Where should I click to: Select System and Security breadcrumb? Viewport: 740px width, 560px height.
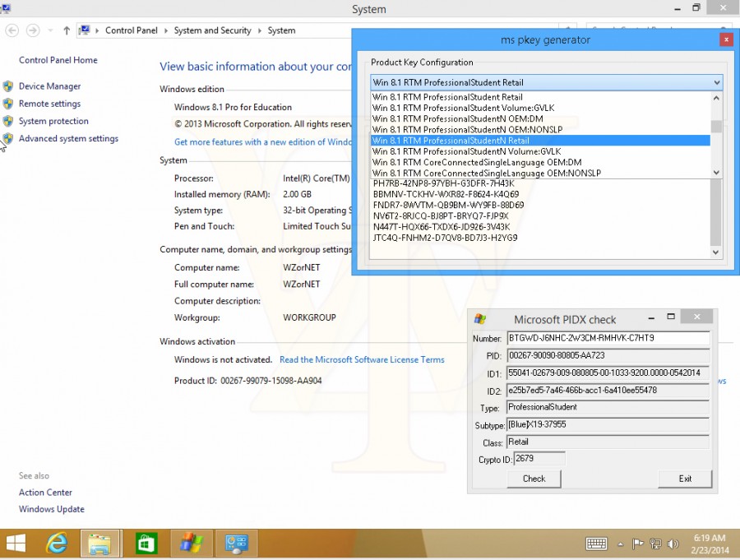pyautogui.click(x=212, y=30)
